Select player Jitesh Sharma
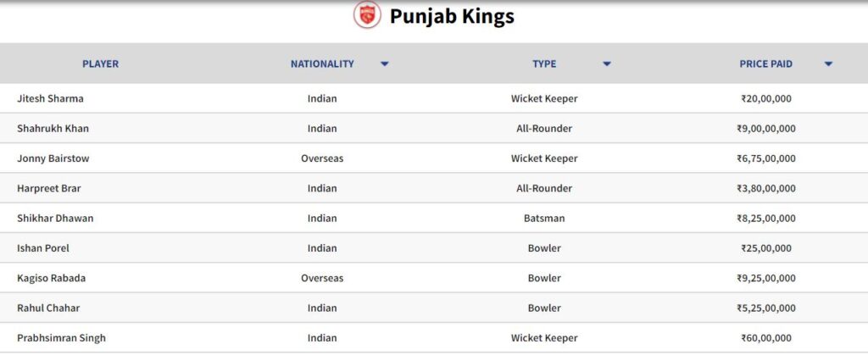 coord(50,98)
